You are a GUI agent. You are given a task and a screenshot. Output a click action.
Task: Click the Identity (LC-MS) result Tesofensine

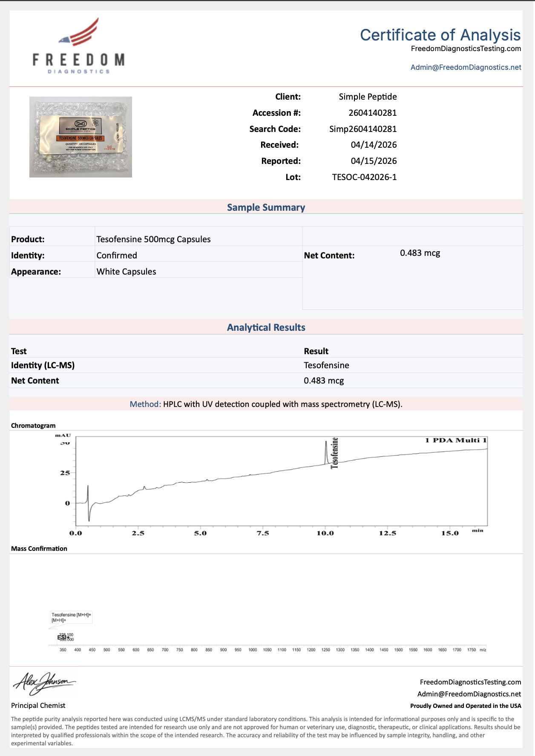(326, 365)
